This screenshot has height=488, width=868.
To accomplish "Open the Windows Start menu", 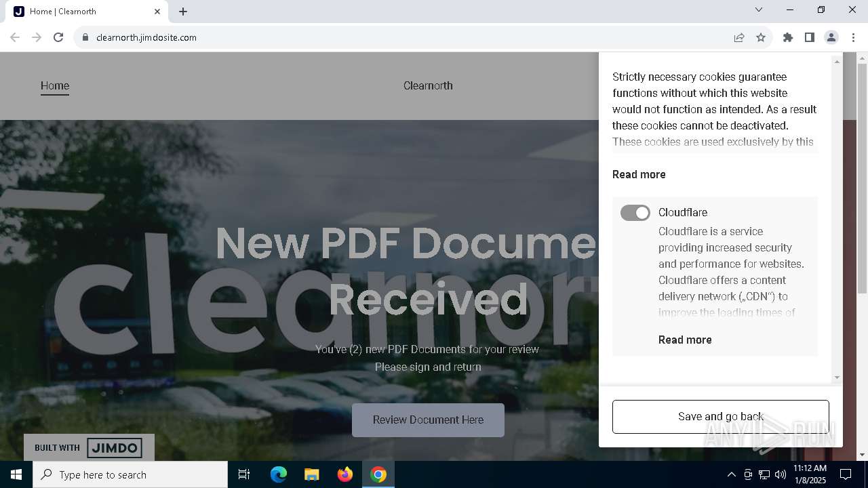I will coord(16,474).
